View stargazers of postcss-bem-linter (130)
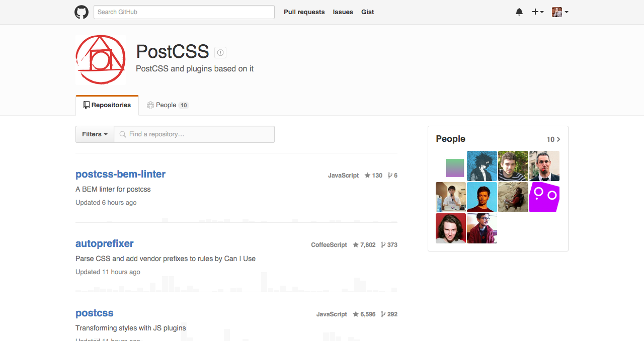 pos(373,176)
